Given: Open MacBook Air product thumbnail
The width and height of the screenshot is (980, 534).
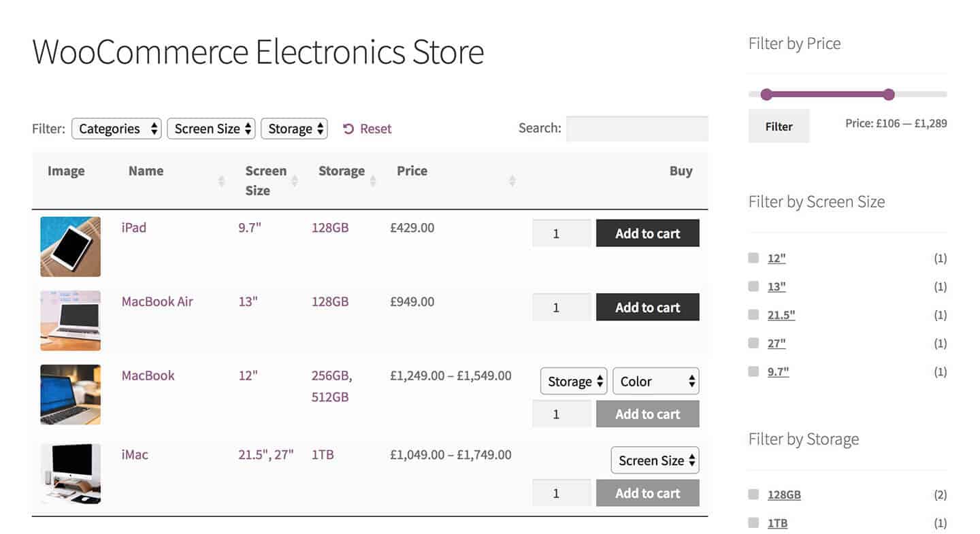Looking at the screenshot, I should 70,320.
